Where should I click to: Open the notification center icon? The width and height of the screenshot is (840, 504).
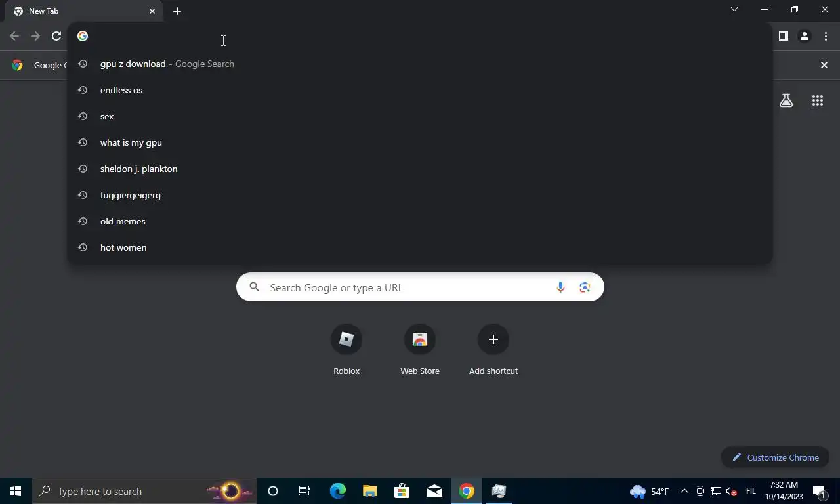[820, 491]
